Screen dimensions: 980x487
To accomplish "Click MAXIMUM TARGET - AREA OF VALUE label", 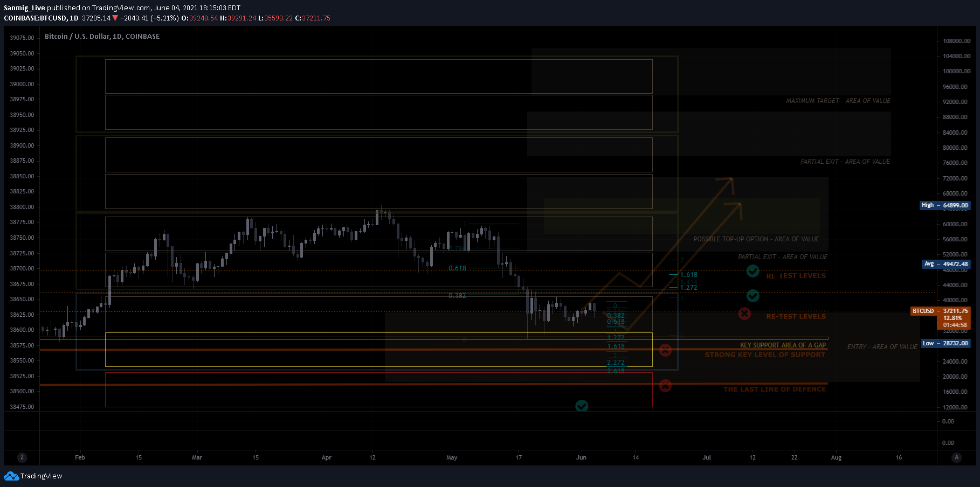I will pyautogui.click(x=838, y=101).
